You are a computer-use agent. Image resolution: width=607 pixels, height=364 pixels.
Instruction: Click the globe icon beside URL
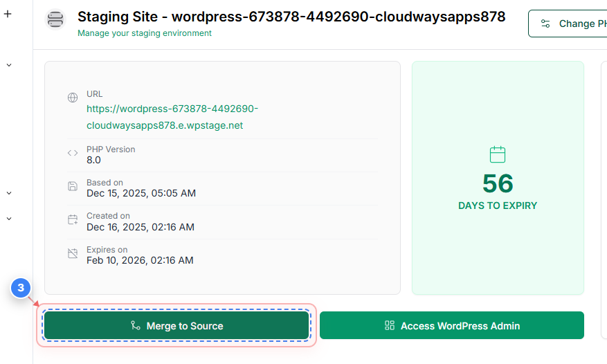73,98
